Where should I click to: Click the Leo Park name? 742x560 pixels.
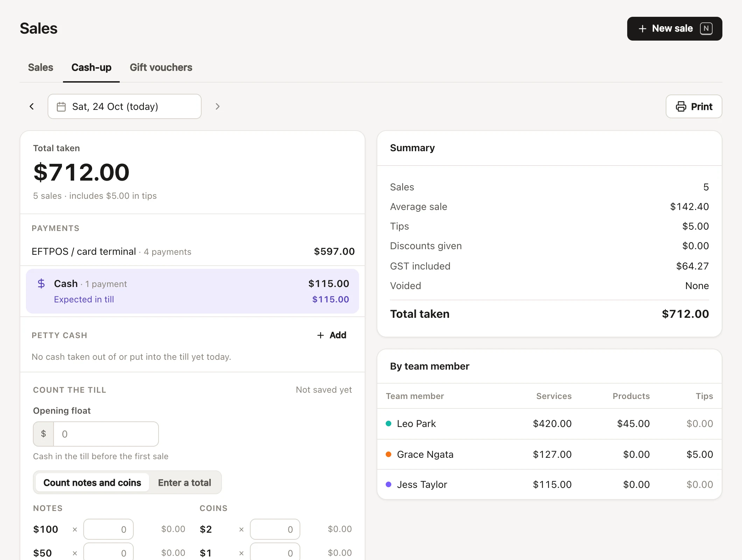tap(416, 423)
